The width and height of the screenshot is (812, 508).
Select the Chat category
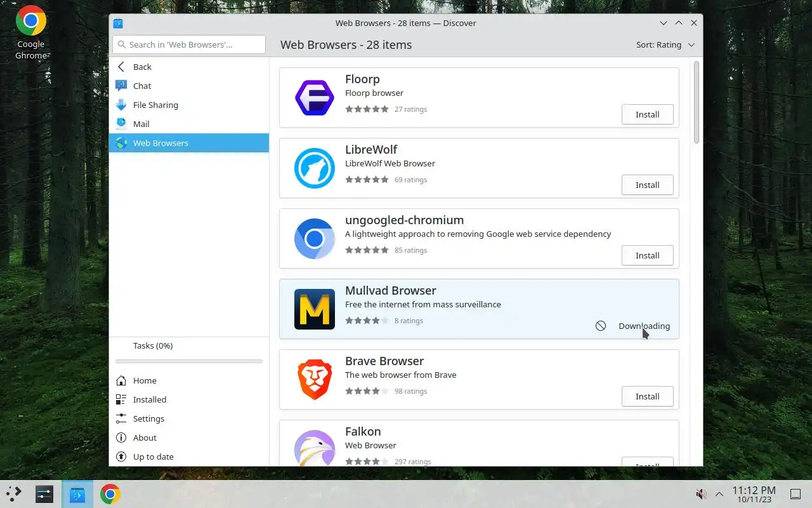(189, 86)
